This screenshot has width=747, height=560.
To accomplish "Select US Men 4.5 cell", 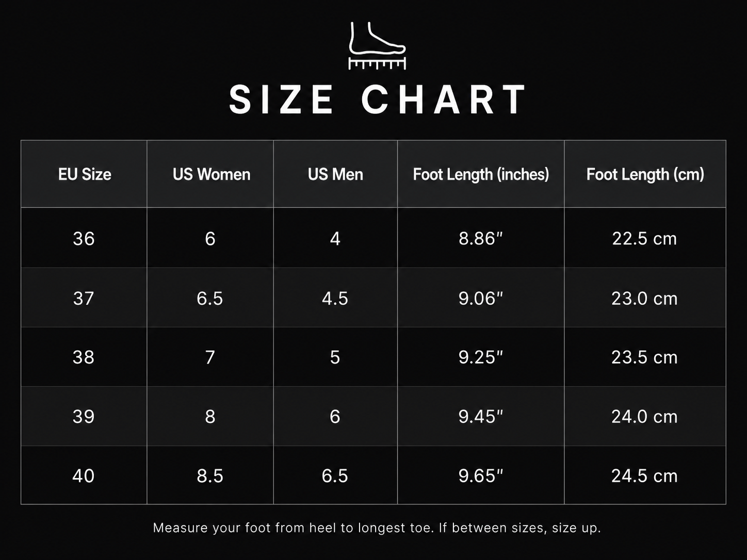I will tap(335, 298).
